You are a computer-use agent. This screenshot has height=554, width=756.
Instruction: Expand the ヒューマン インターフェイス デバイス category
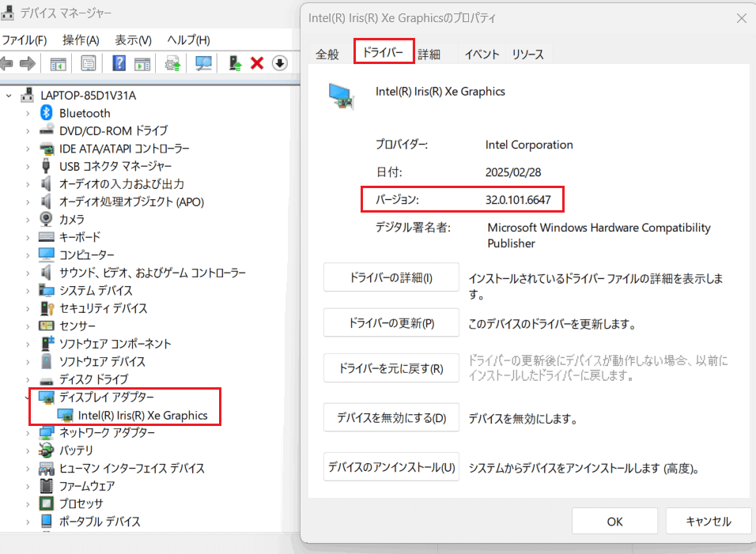coord(28,468)
